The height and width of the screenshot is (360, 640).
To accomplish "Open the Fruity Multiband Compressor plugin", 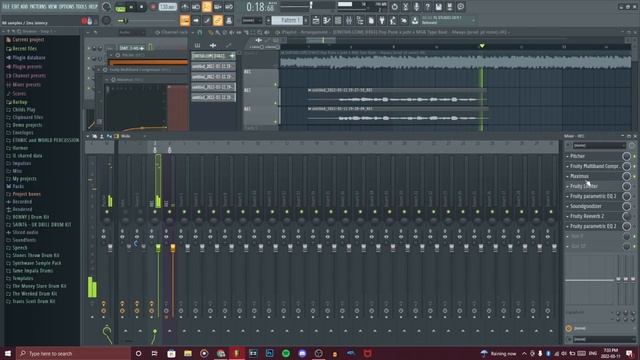I will (x=595, y=166).
